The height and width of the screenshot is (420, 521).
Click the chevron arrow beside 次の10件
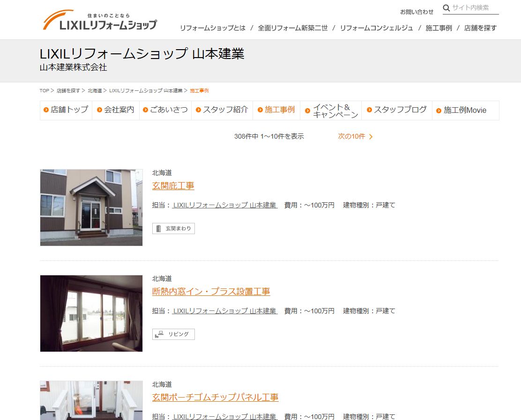pyautogui.click(x=371, y=136)
